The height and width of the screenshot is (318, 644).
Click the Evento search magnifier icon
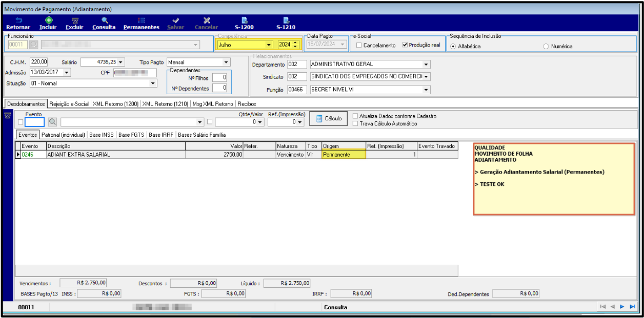coord(53,122)
